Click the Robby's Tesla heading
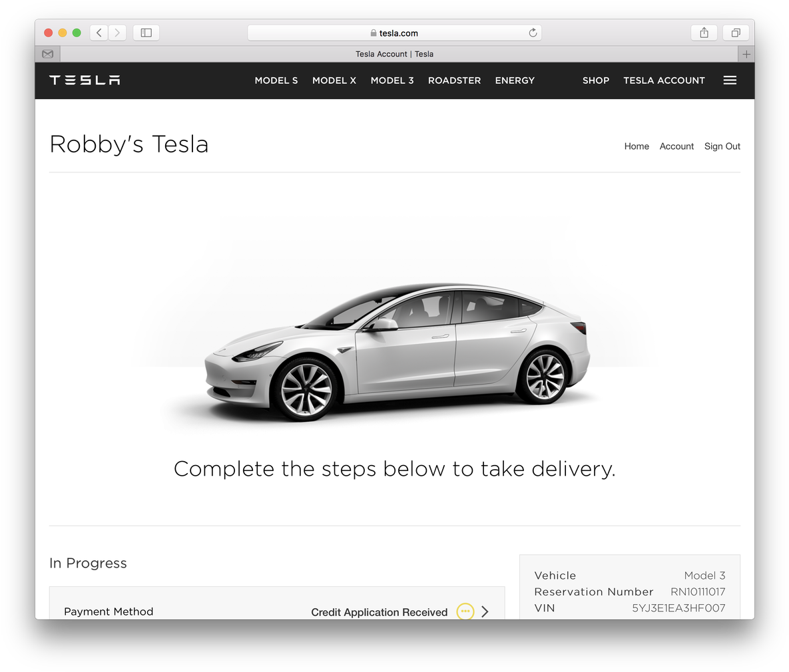 click(129, 144)
